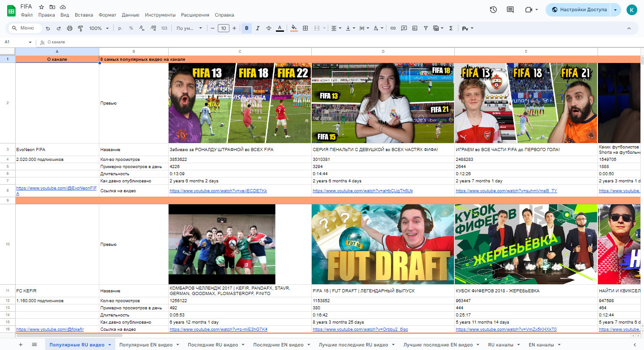Open the number format 123 menu
Image resolution: width=644 pixels, height=350 pixels.
(164, 28)
